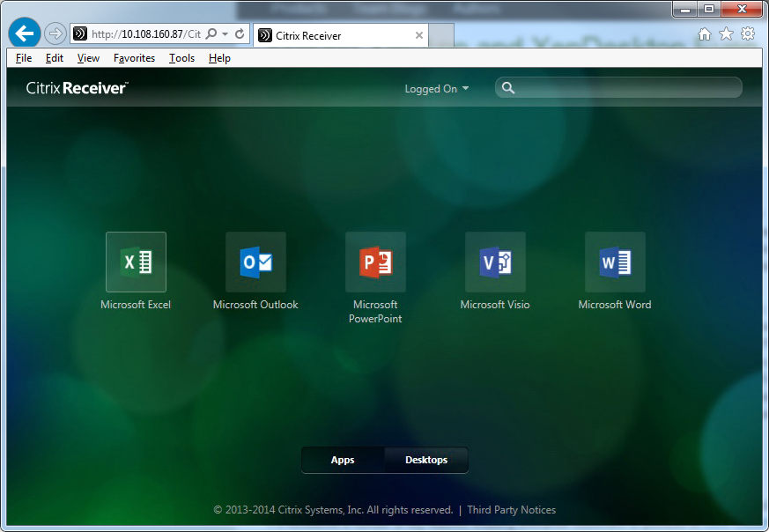Expand the Logged On dropdown
The image size is (769, 532).
[x=436, y=89]
